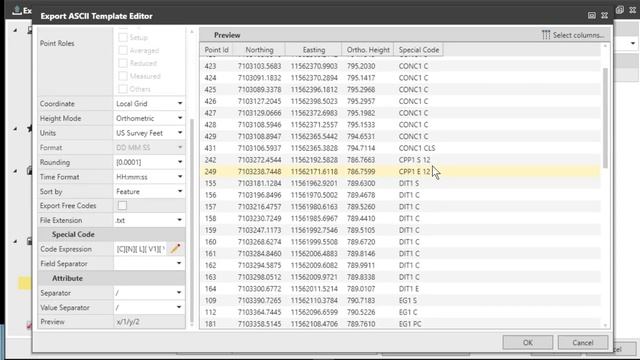Click the background window restore icon
This screenshot has height=360, width=640.
(620, 10)
